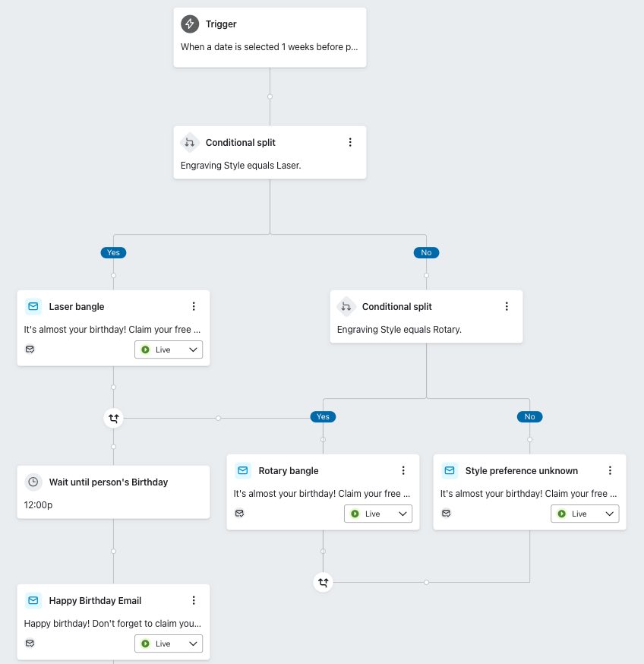Open the options menu on the top Conditional split

(x=350, y=142)
